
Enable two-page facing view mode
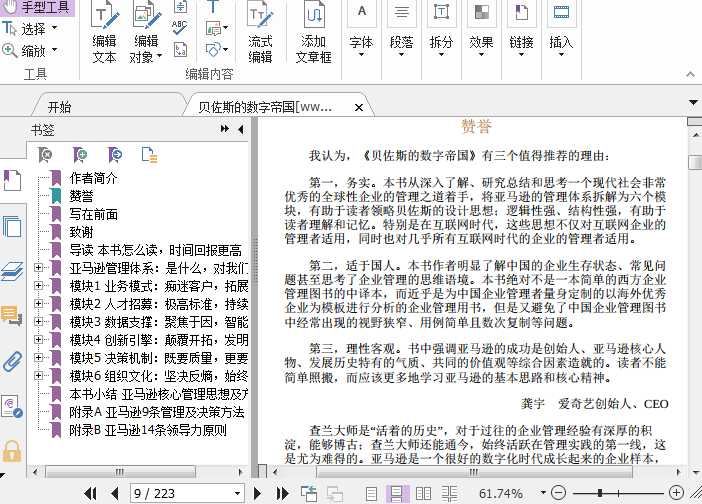coord(422,493)
